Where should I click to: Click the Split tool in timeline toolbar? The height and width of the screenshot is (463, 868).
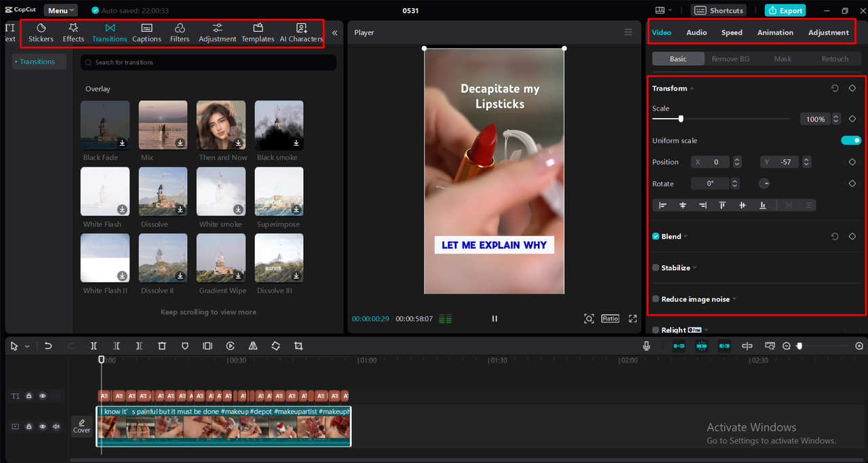click(94, 346)
